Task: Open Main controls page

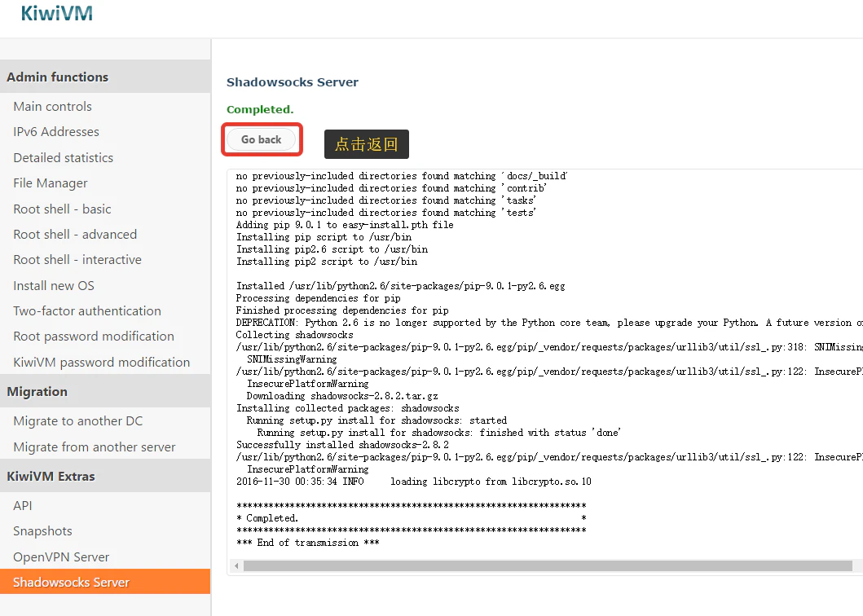Action: coord(52,106)
